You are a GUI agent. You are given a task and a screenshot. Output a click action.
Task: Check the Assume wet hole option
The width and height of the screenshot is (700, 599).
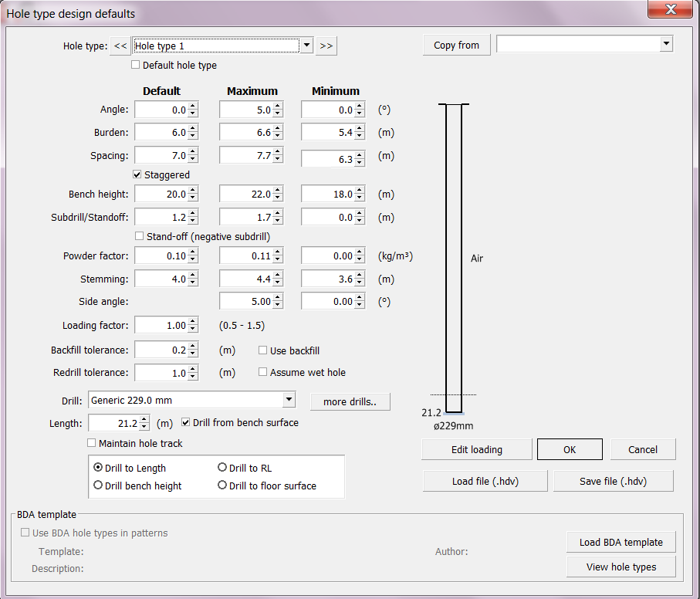point(262,372)
